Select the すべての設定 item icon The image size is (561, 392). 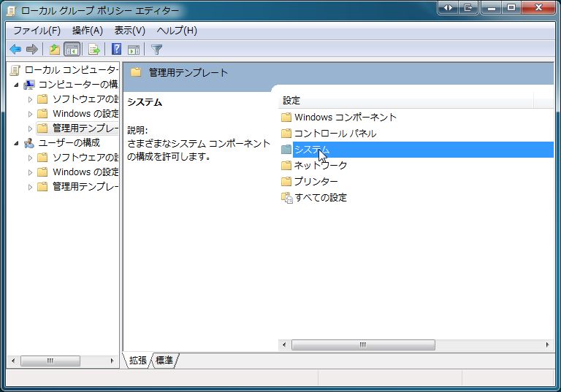[286, 198]
